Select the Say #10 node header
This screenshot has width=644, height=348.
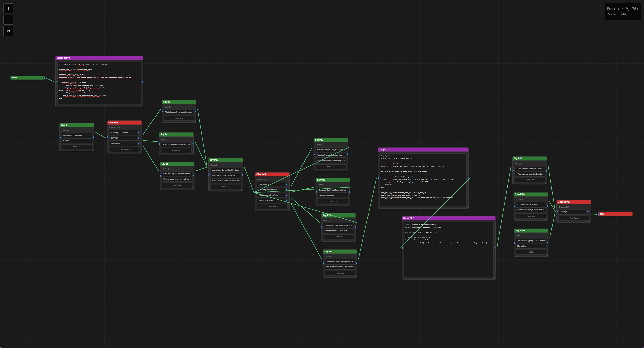pyautogui.click(x=226, y=160)
